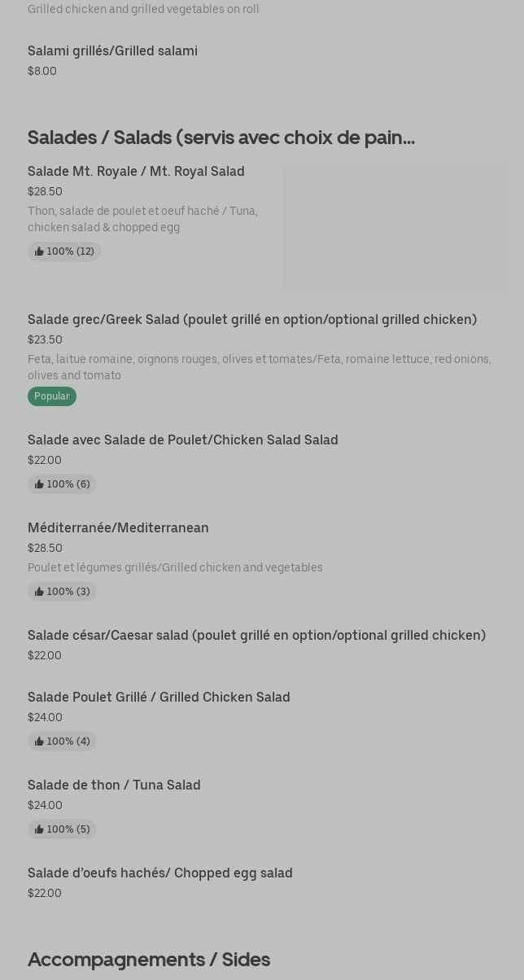The height and width of the screenshot is (980, 524).
Task: Click thumbs-up rating under Tuna Salad
Action: click(63, 829)
